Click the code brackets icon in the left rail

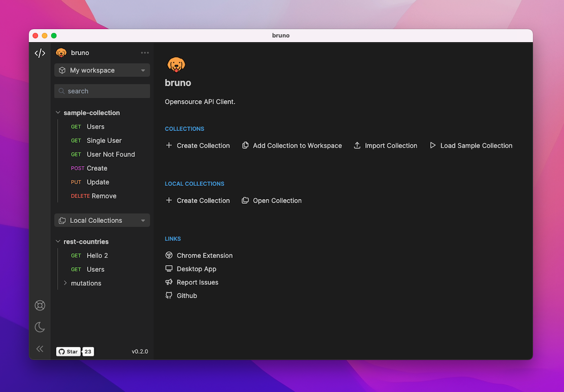[40, 53]
